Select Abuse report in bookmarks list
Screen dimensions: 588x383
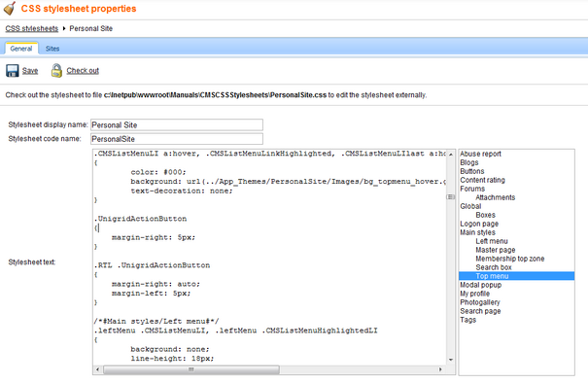point(480,154)
